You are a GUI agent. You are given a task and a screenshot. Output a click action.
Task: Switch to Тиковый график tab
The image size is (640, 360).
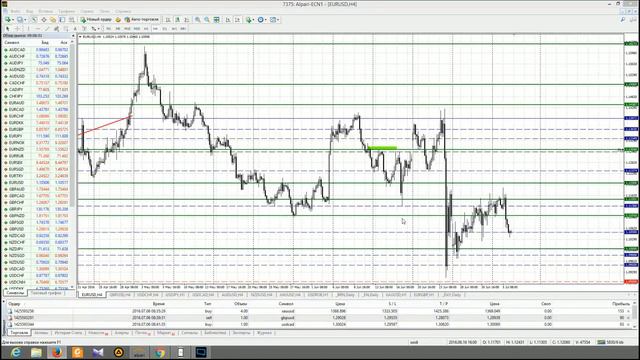coord(46,293)
